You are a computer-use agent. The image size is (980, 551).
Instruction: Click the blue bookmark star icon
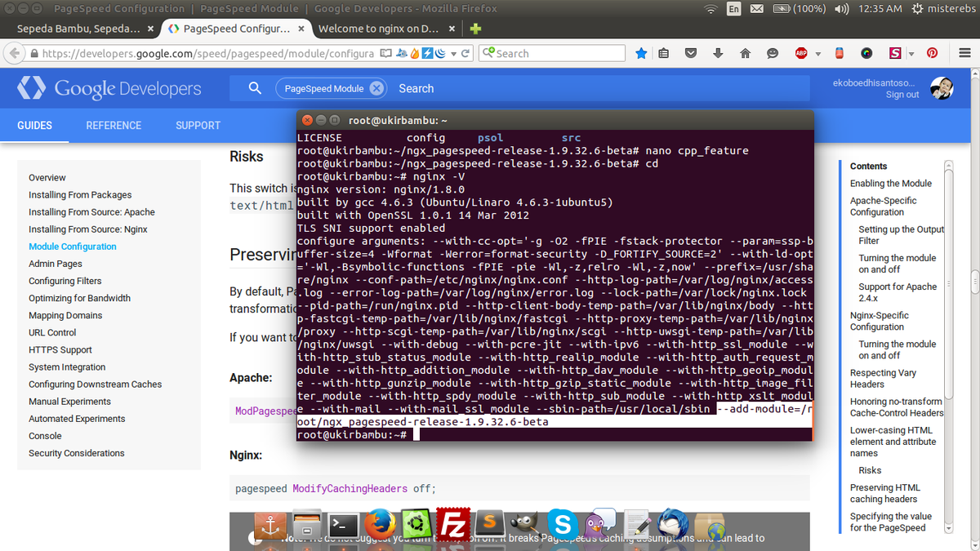641,53
